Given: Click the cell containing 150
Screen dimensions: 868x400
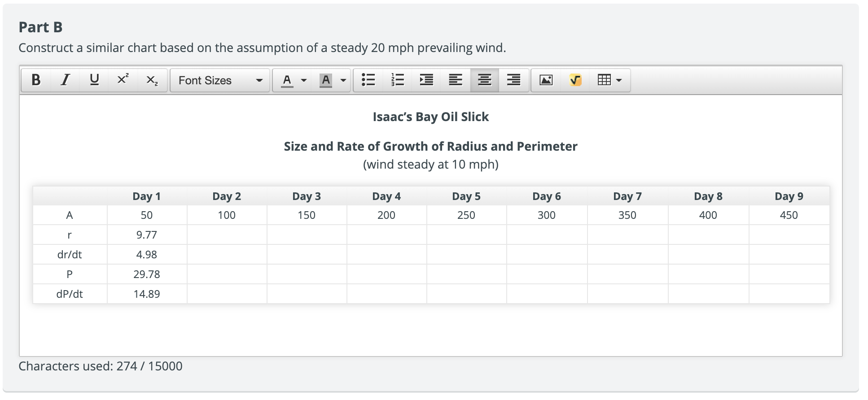Looking at the screenshot, I should (x=307, y=215).
